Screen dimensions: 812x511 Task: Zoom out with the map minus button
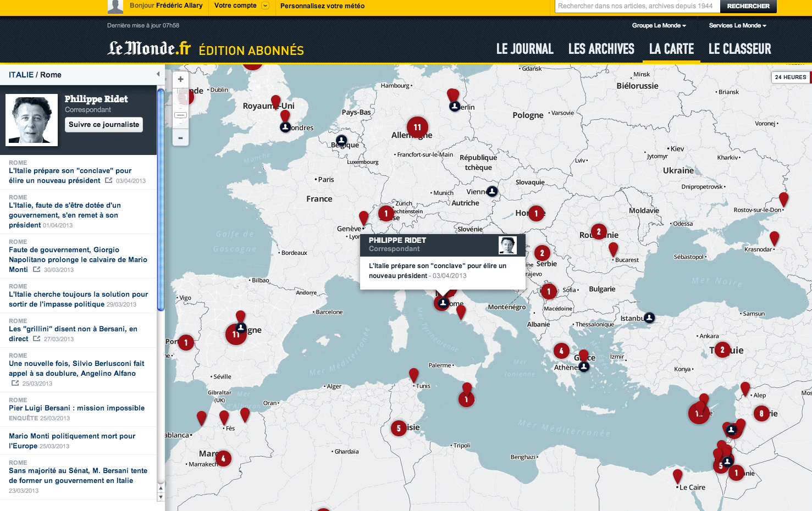click(180, 138)
